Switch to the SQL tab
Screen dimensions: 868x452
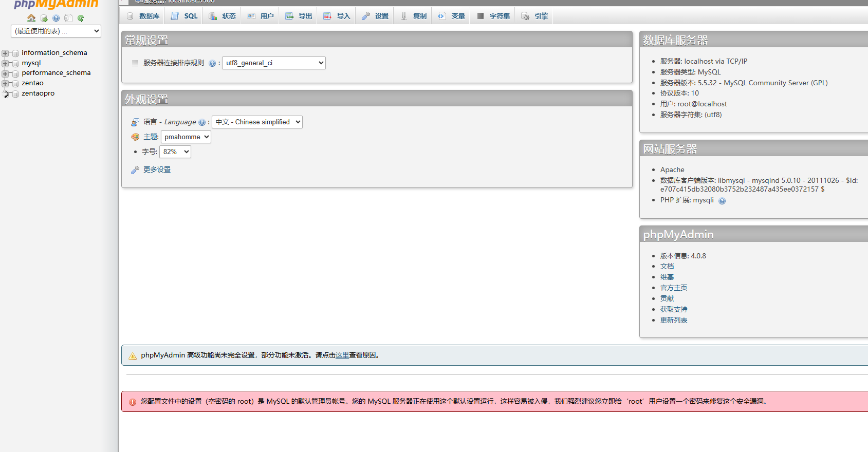184,16
